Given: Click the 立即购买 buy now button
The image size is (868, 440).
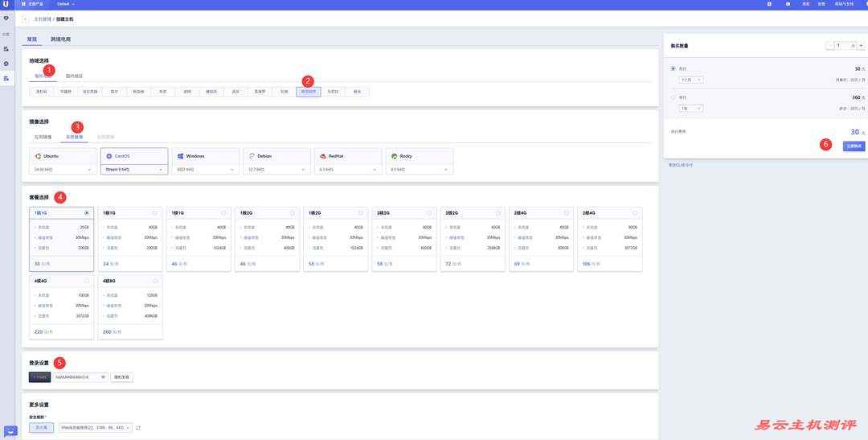Looking at the screenshot, I should pyautogui.click(x=854, y=146).
